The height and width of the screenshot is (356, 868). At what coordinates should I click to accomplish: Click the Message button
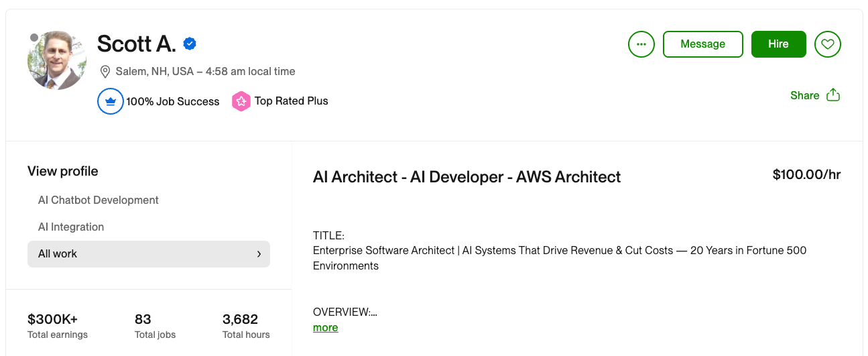[x=702, y=44]
